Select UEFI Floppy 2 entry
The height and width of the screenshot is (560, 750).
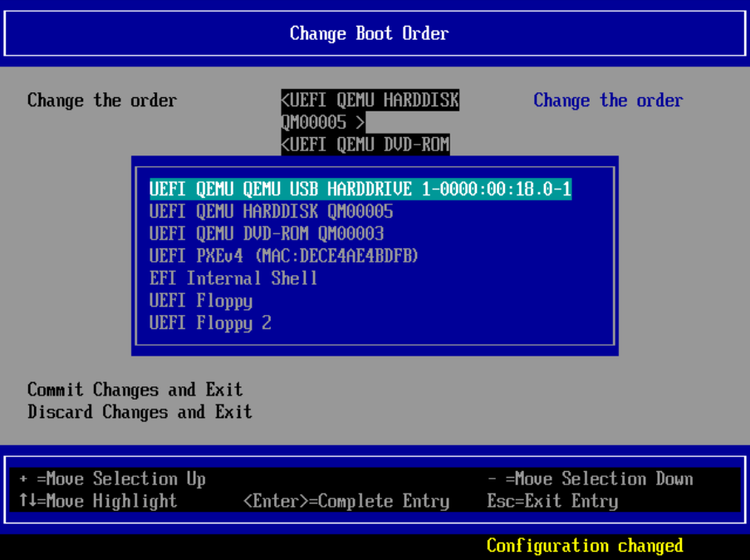210,322
